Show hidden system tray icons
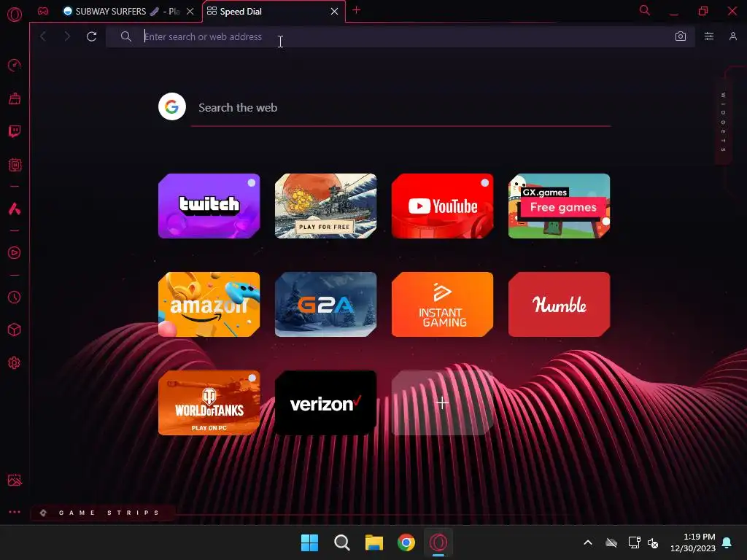This screenshot has height=560, width=747. [x=588, y=542]
